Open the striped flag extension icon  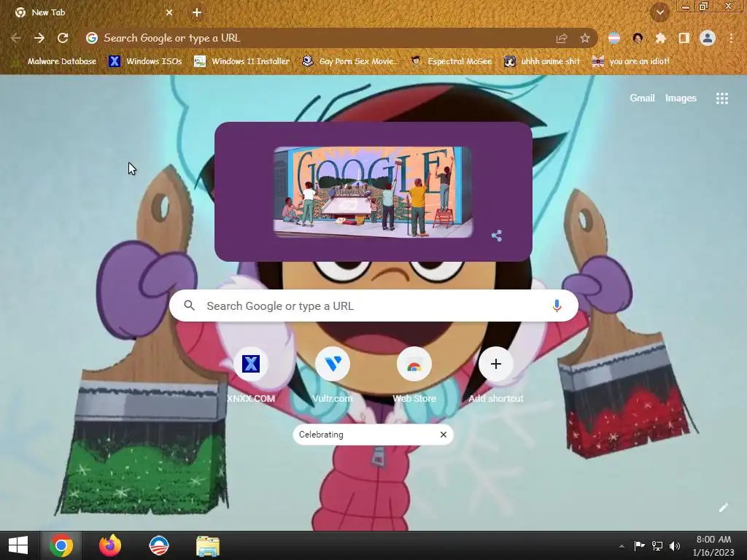pos(614,38)
